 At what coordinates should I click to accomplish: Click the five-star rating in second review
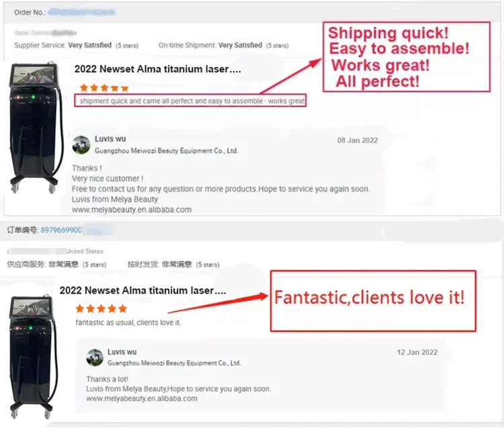[101, 309]
